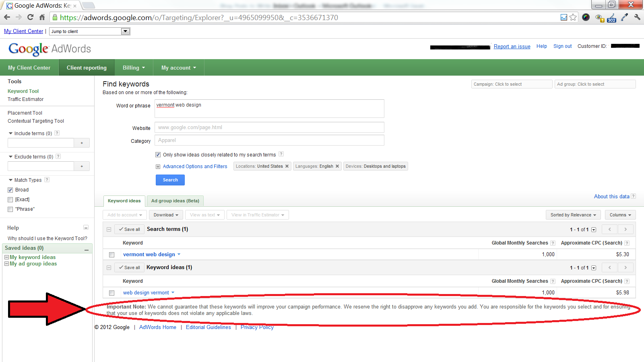644x362 pixels.
Task: Remove the United States location filter
Action: pyautogui.click(x=287, y=166)
